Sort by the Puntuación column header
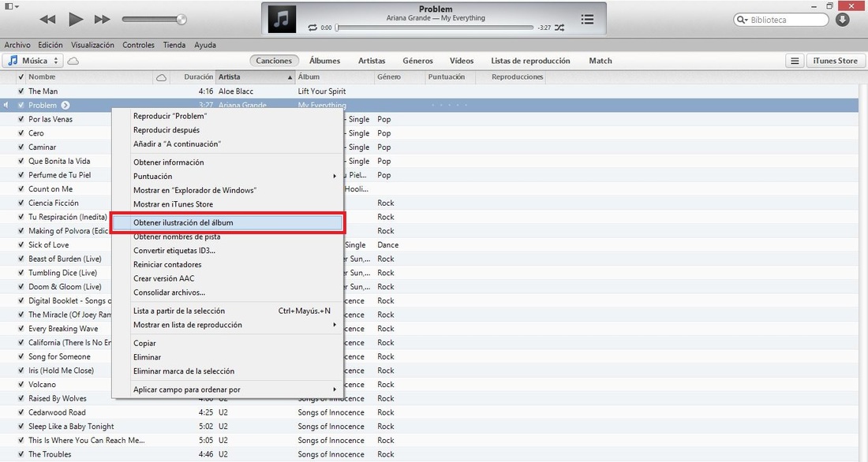Screen dimensions: 868x462 click(x=447, y=77)
